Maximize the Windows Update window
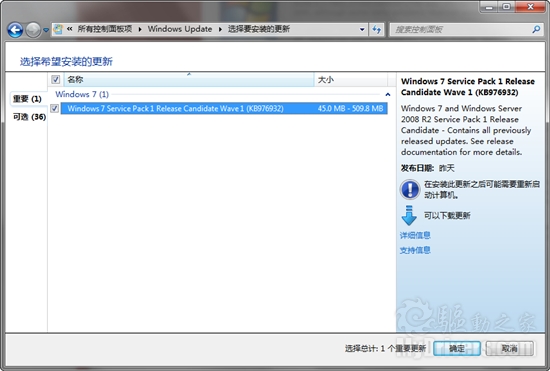550x371 pixels. (507, 7)
